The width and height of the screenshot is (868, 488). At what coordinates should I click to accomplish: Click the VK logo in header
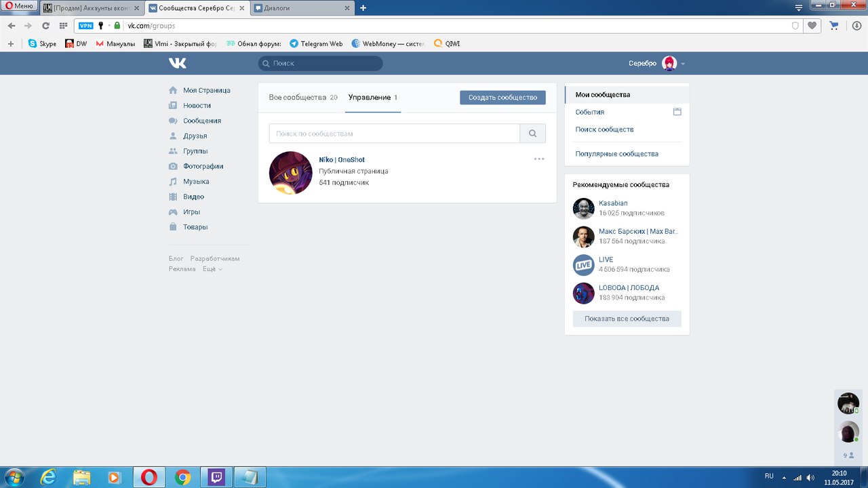tap(178, 63)
